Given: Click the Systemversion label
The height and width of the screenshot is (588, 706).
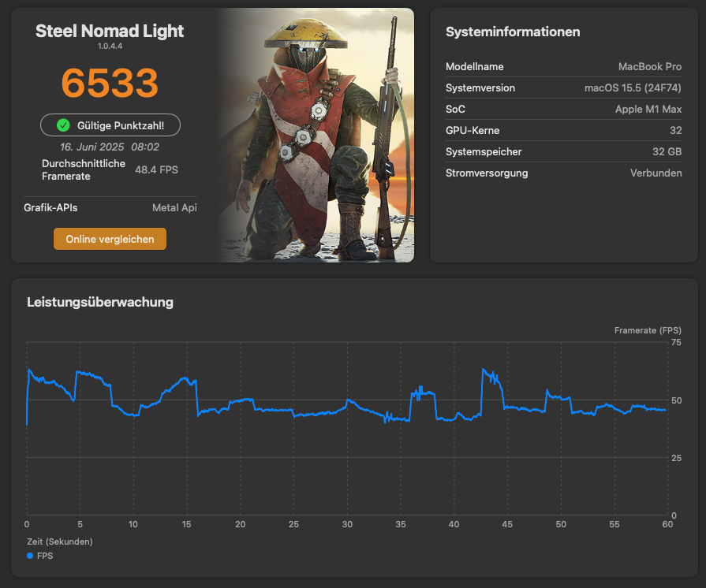Looking at the screenshot, I should 480,88.
